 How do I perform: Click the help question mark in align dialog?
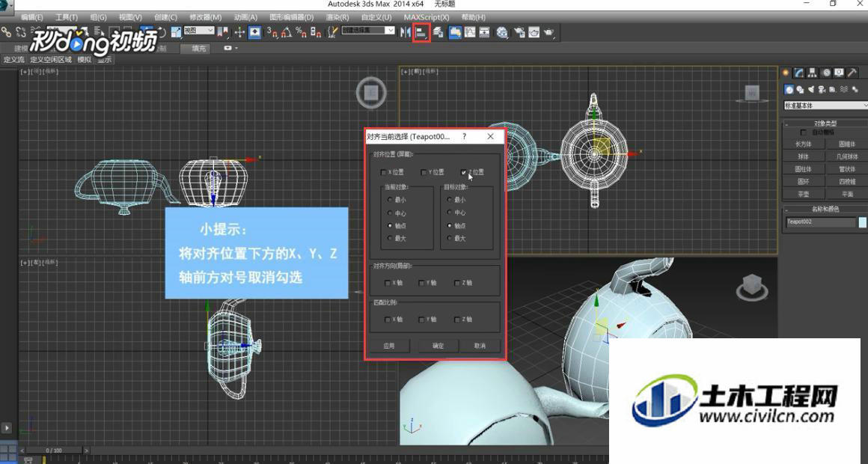click(x=465, y=137)
